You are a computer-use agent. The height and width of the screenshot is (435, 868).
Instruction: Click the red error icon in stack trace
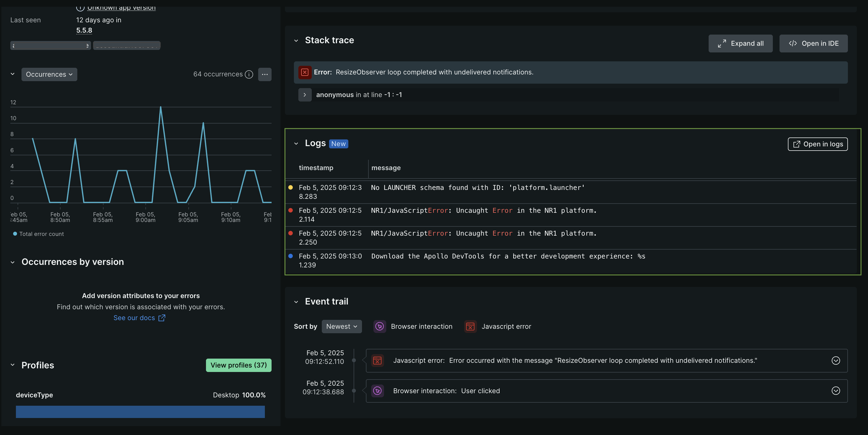[x=304, y=72]
